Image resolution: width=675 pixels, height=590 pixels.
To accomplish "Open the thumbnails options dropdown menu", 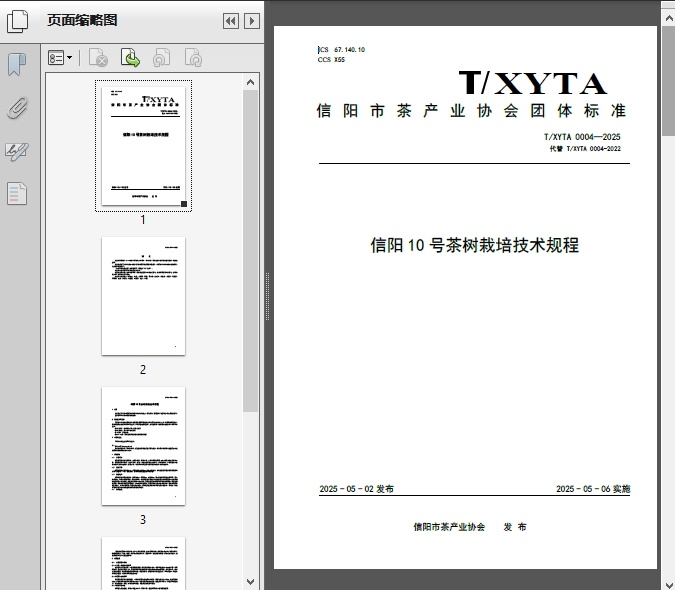I will click(x=61, y=59).
